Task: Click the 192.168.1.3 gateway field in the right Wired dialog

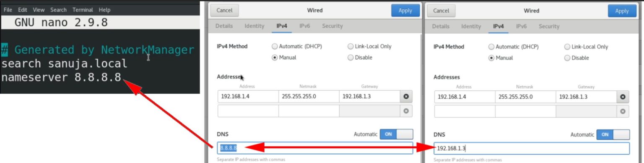Action: [586, 97]
